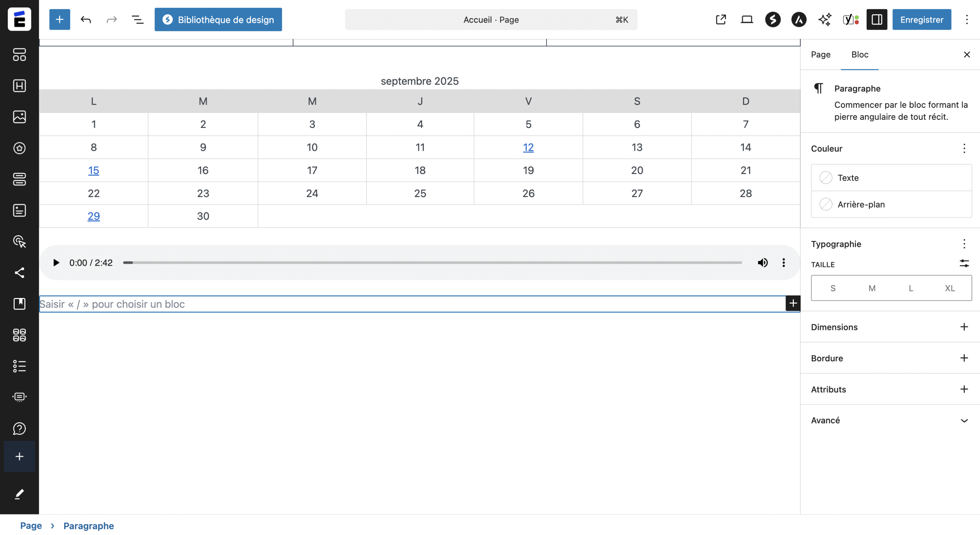980x535 pixels.
Task: Open page preview in new tab icon
Action: click(x=721, y=19)
